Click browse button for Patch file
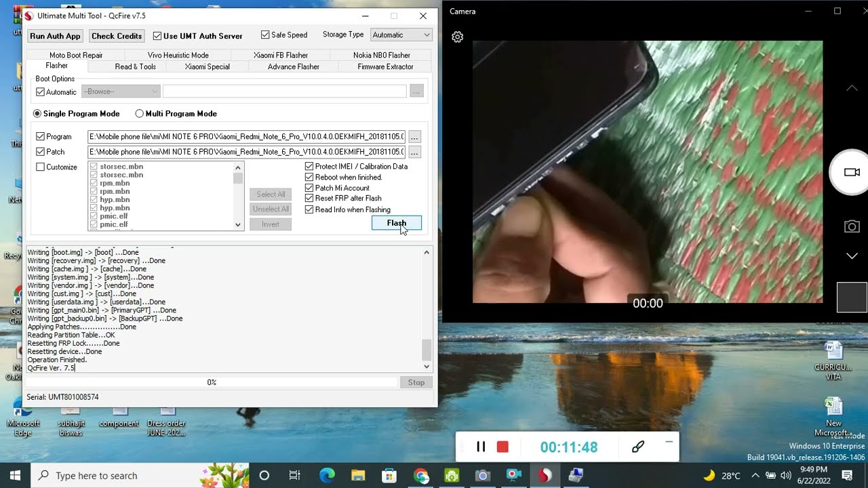868x488 pixels. click(414, 152)
